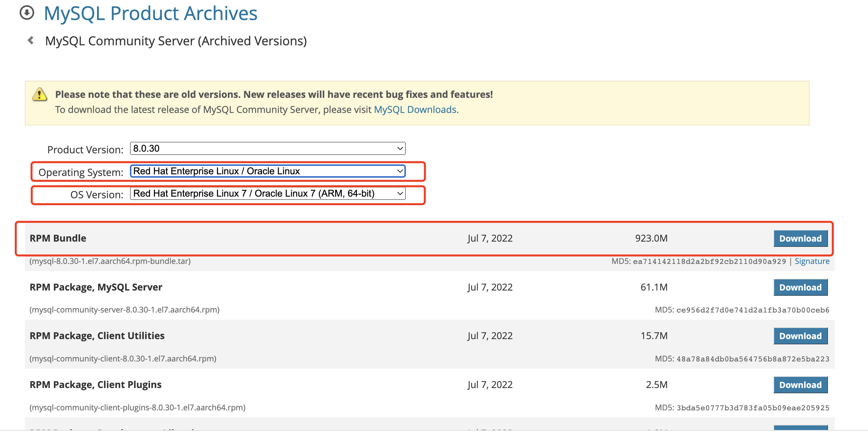The width and height of the screenshot is (868, 432).
Task: Click the mysql-community-client-plugins rpm filename
Action: point(138,407)
